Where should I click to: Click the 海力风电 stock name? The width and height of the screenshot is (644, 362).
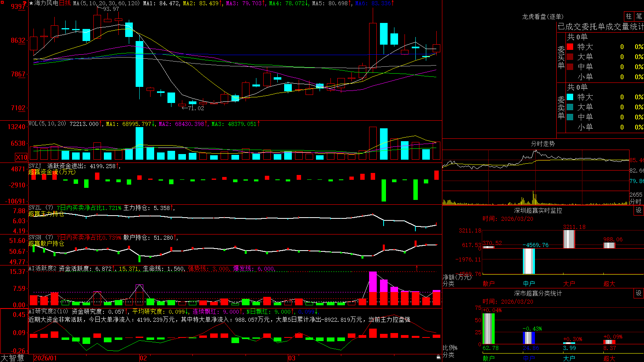tap(47, 3)
